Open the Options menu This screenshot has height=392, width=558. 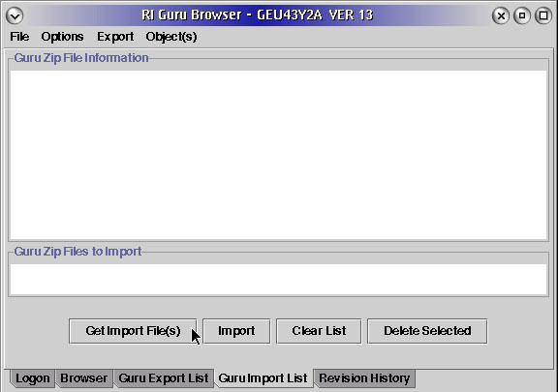[62, 37]
